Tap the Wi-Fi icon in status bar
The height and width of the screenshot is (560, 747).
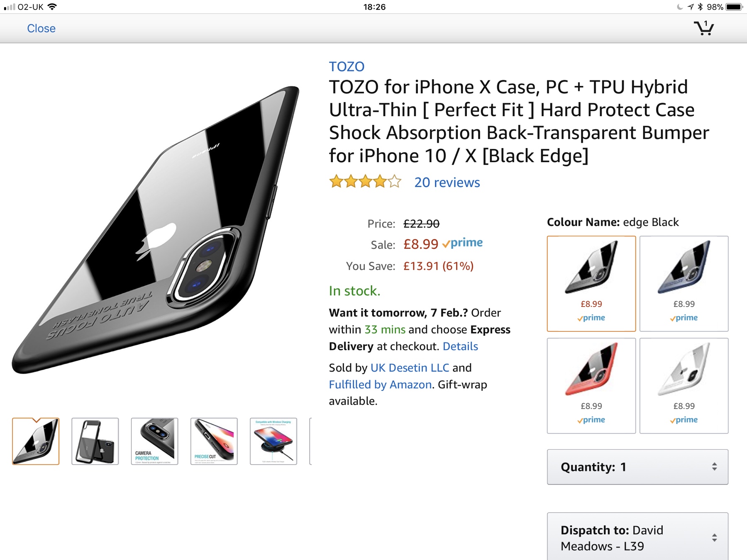point(52,7)
